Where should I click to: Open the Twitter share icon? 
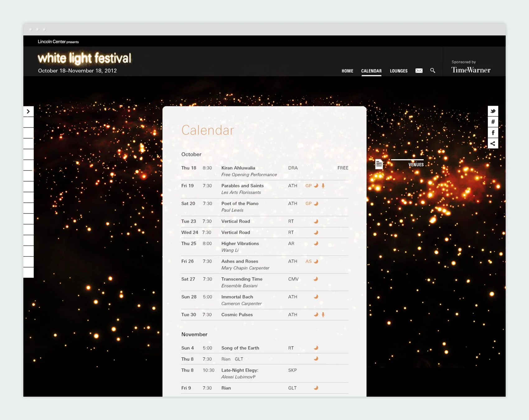coord(493,111)
